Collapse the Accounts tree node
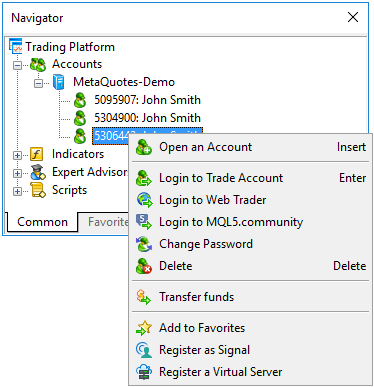This screenshot has height=387, width=374. click(x=17, y=65)
